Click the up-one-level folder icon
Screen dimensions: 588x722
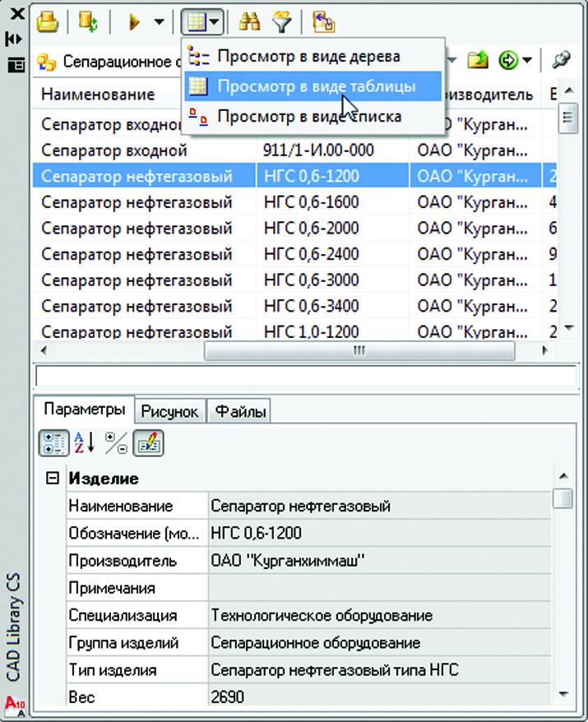(478, 61)
